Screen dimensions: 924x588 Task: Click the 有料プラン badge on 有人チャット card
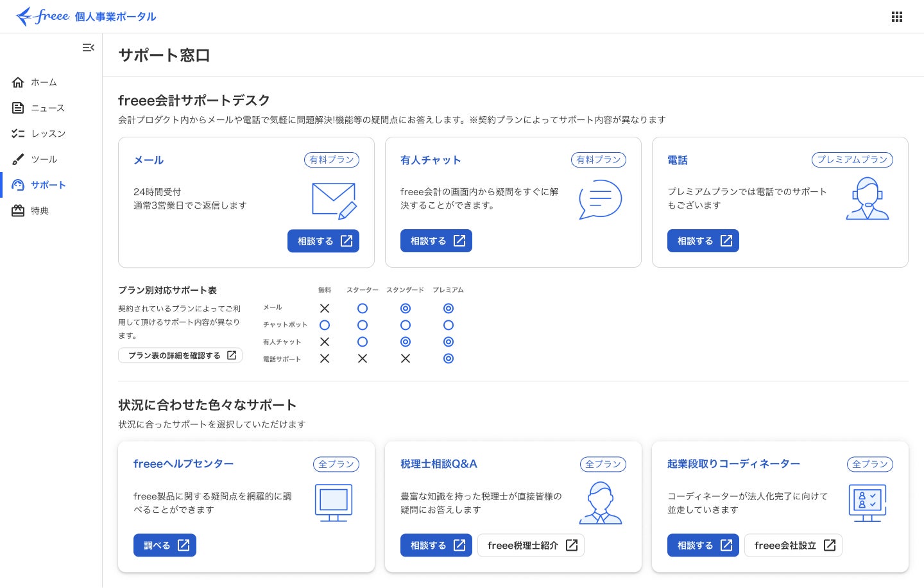(599, 160)
